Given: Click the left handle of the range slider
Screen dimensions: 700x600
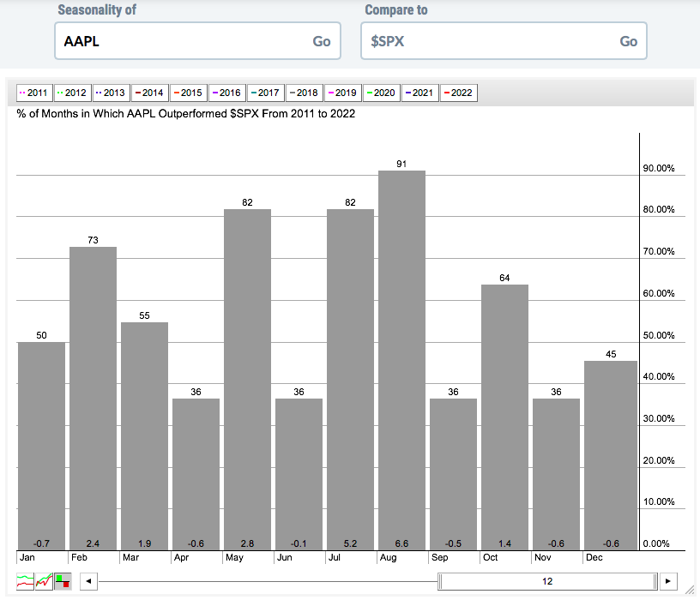Looking at the screenshot, I should coord(440,581).
